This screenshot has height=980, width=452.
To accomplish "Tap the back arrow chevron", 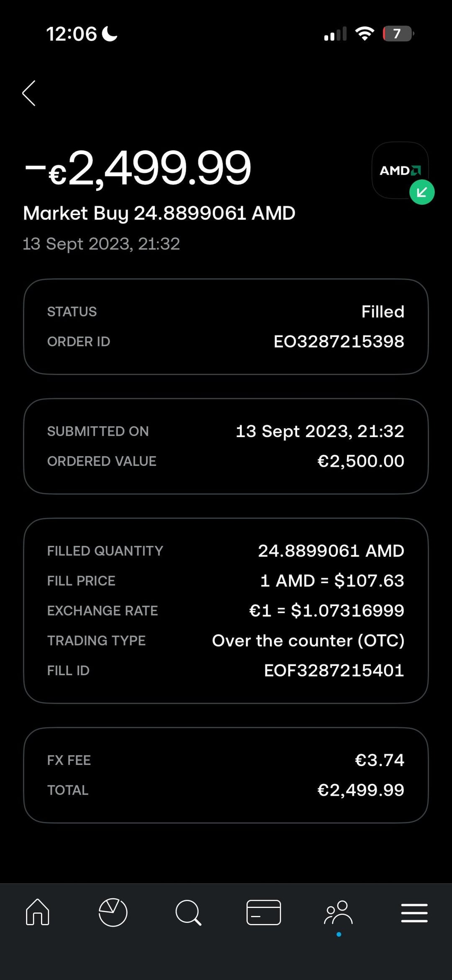I will tap(28, 93).
